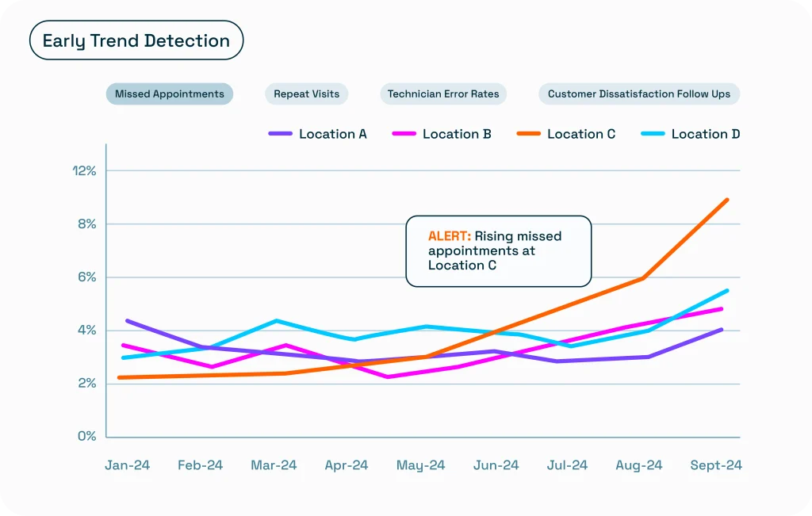Click the 0% y-axis label

pos(86,436)
